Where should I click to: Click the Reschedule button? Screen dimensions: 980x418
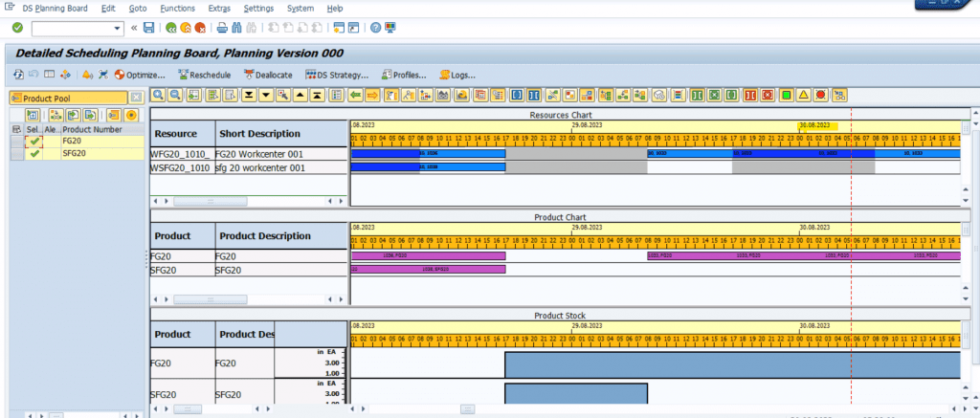(205, 75)
